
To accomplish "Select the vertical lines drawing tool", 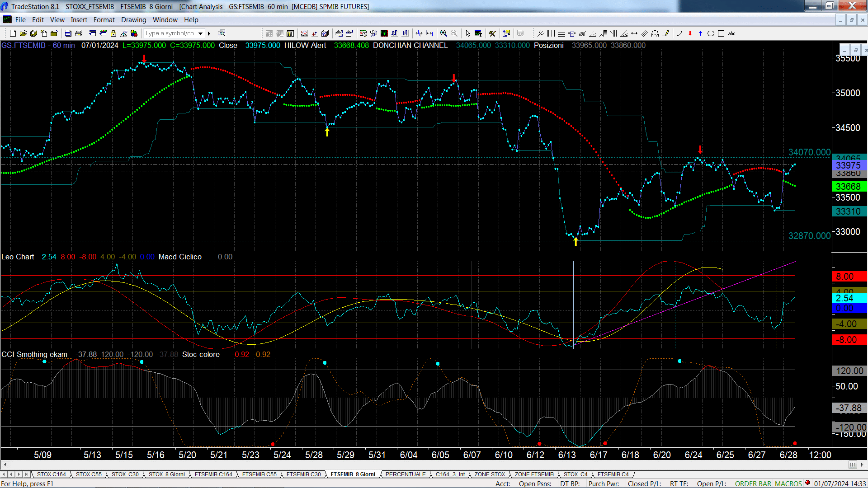I will click(551, 33).
